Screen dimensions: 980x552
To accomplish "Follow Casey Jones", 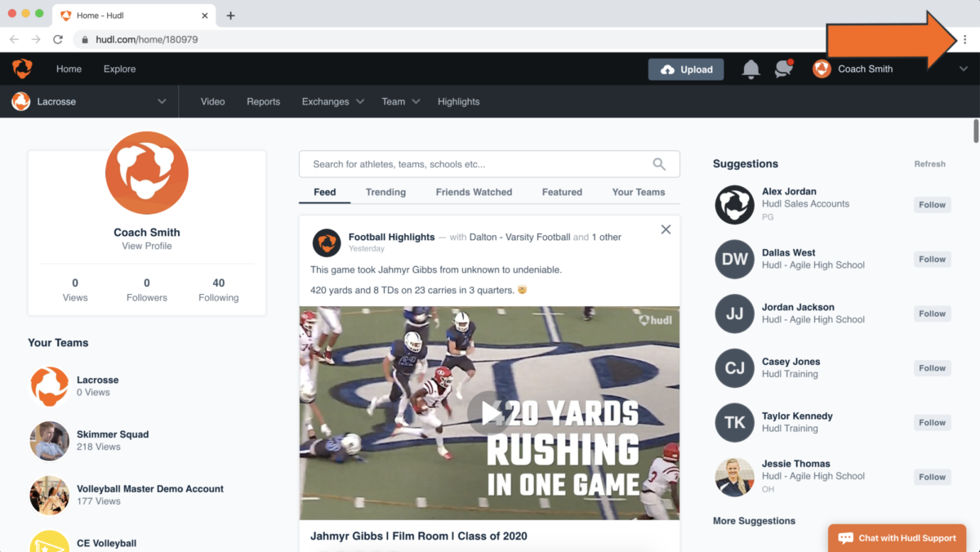I will [x=932, y=368].
